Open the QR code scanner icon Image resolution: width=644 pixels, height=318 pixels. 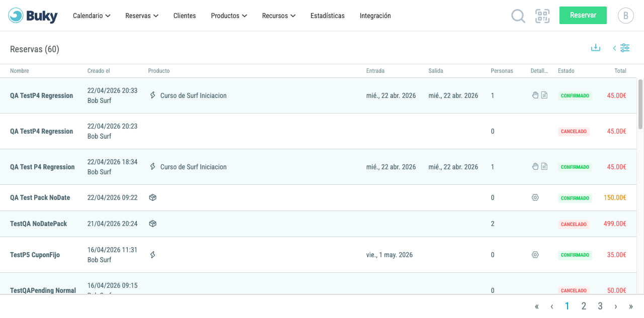pyautogui.click(x=542, y=16)
